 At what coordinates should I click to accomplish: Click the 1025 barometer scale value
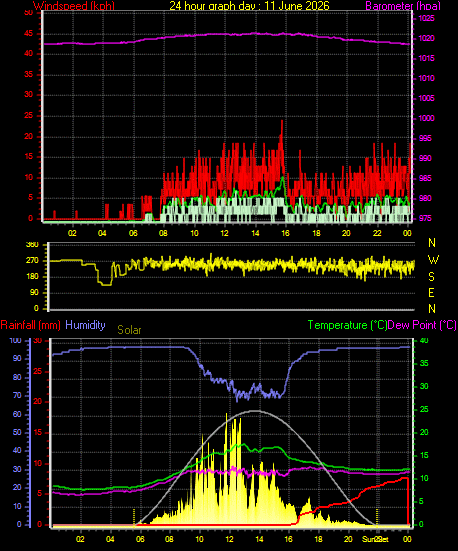(426, 18)
